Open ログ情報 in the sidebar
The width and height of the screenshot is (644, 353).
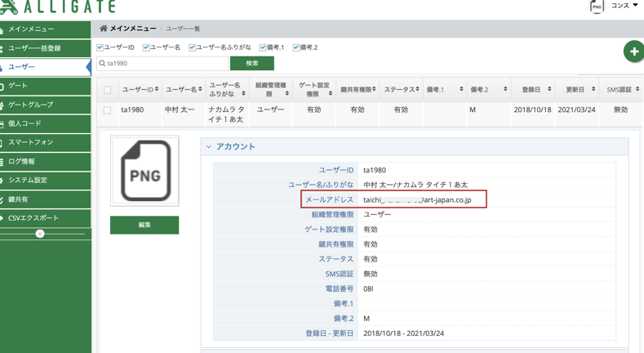coord(45,162)
